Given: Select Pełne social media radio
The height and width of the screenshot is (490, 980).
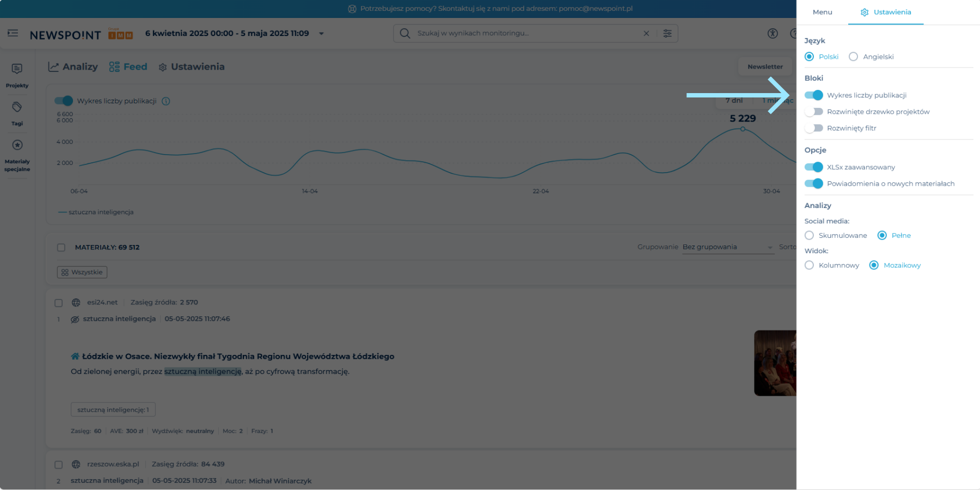Looking at the screenshot, I should pyautogui.click(x=882, y=235).
